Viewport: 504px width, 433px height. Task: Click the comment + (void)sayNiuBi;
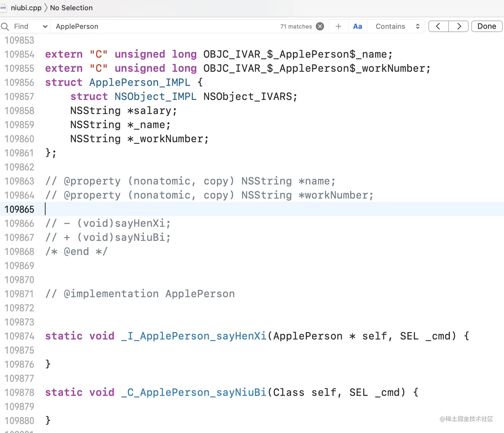pos(108,237)
